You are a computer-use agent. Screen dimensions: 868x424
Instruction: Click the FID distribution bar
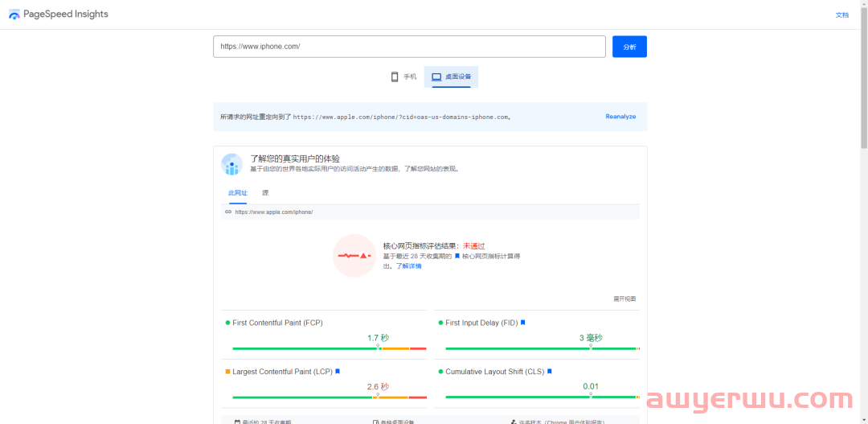pyautogui.click(x=542, y=348)
